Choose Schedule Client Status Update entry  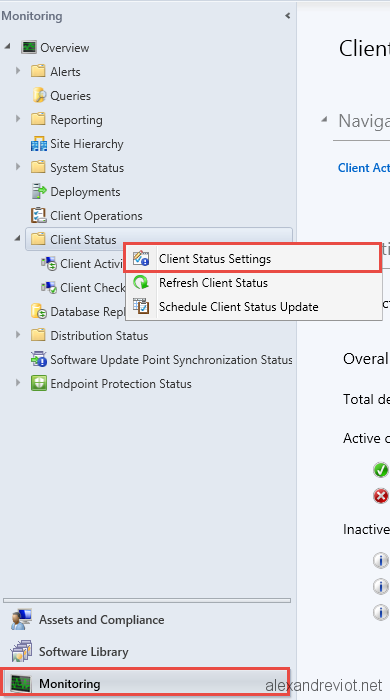point(253,307)
